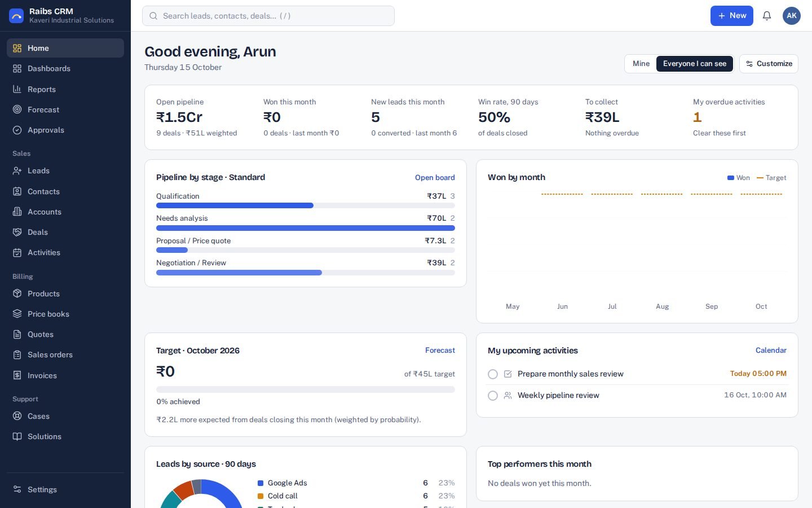Click the Reports chart icon

coord(17,89)
